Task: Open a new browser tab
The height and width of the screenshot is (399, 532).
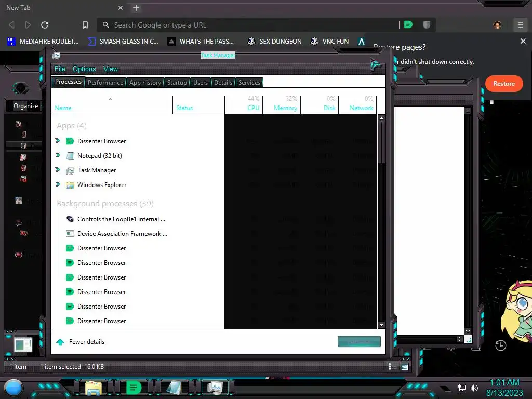Action: tap(136, 8)
